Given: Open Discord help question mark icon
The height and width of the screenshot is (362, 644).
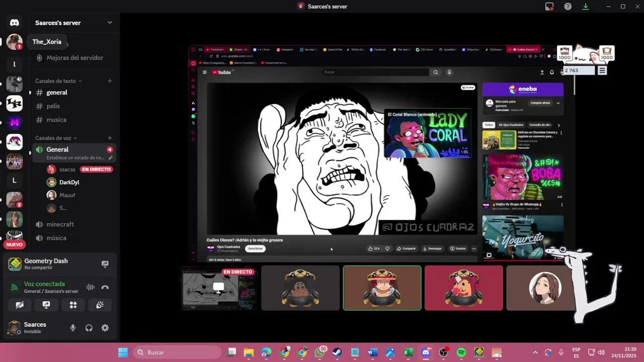Looking at the screenshot, I should 568,7.
